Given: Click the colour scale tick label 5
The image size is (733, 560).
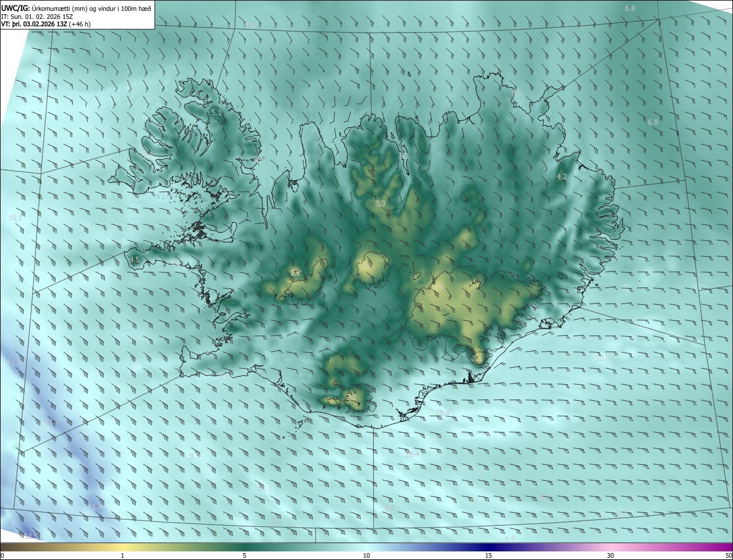Looking at the screenshot, I should pyautogui.click(x=245, y=555).
